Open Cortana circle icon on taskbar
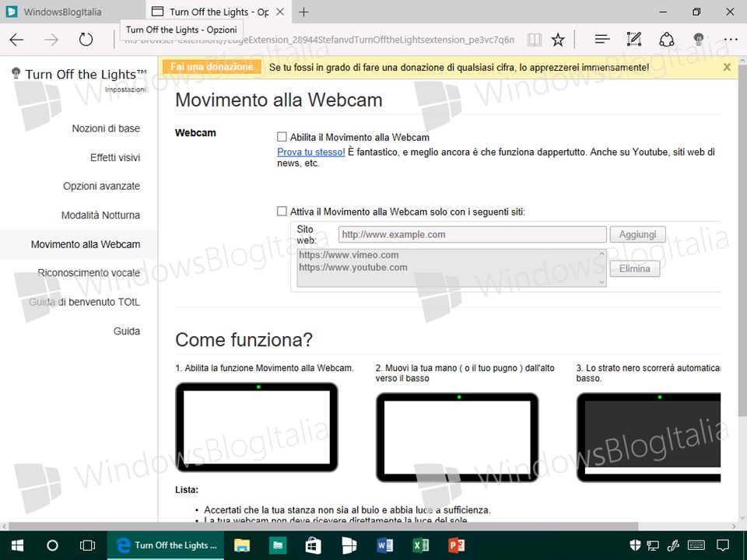The width and height of the screenshot is (747, 560). pyautogui.click(x=52, y=545)
